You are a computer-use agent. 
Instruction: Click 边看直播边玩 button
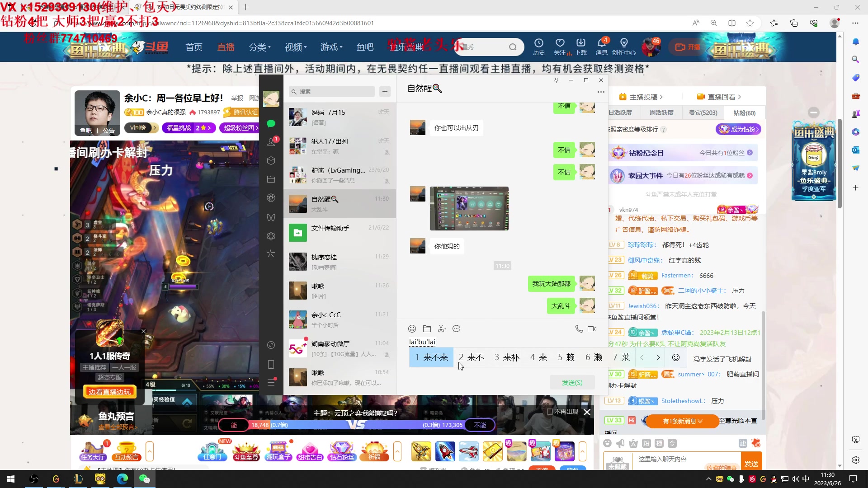pos(110,392)
